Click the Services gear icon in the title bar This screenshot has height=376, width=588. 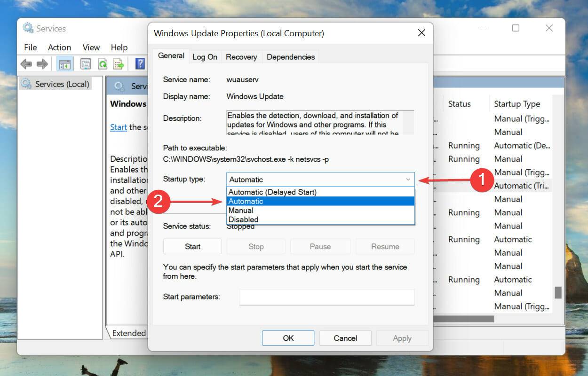click(x=27, y=28)
